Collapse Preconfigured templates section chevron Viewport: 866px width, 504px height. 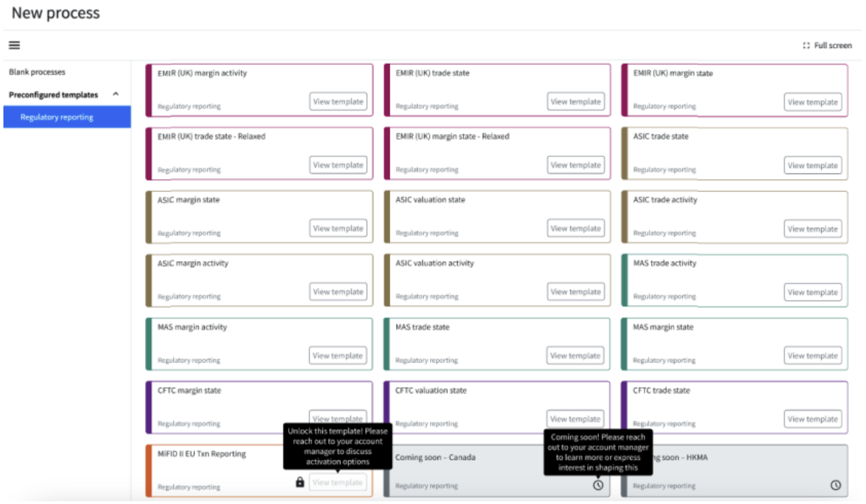[116, 94]
